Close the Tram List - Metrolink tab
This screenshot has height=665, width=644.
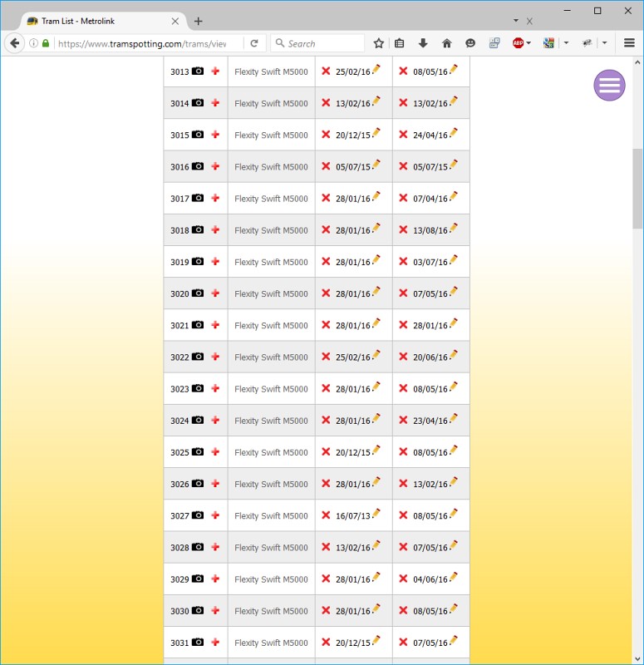175,22
